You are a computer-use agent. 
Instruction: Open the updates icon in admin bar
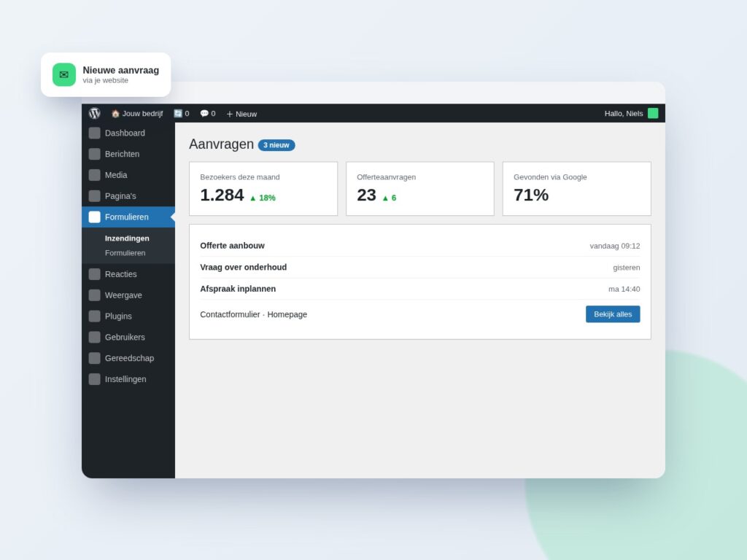pos(178,113)
